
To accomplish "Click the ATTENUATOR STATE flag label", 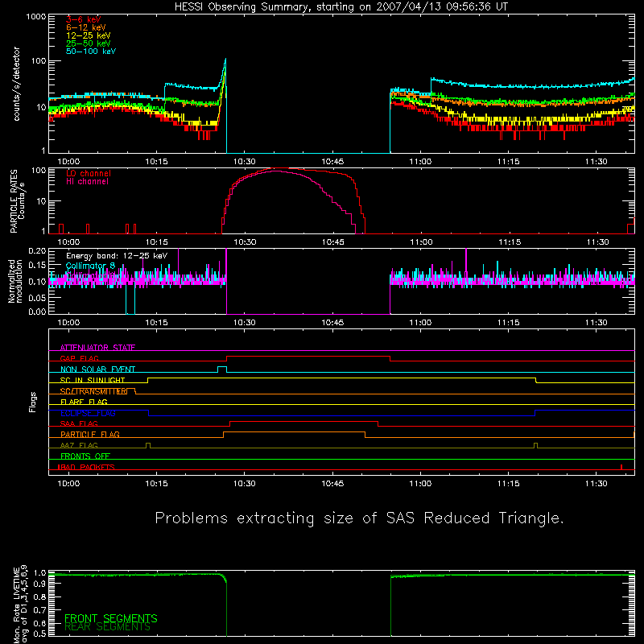I will (x=97, y=348).
